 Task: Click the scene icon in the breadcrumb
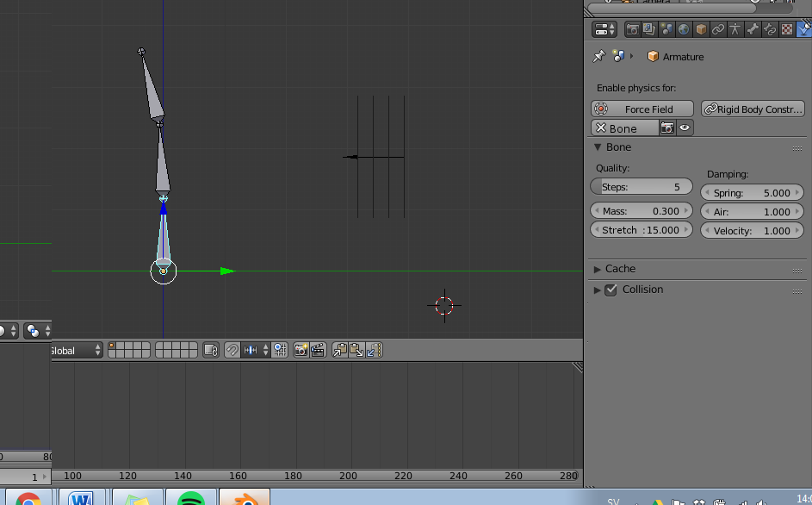click(618, 56)
